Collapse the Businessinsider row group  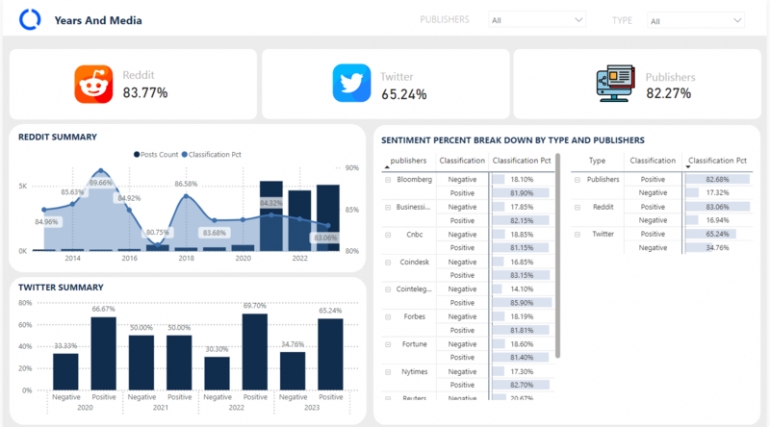[388, 208]
